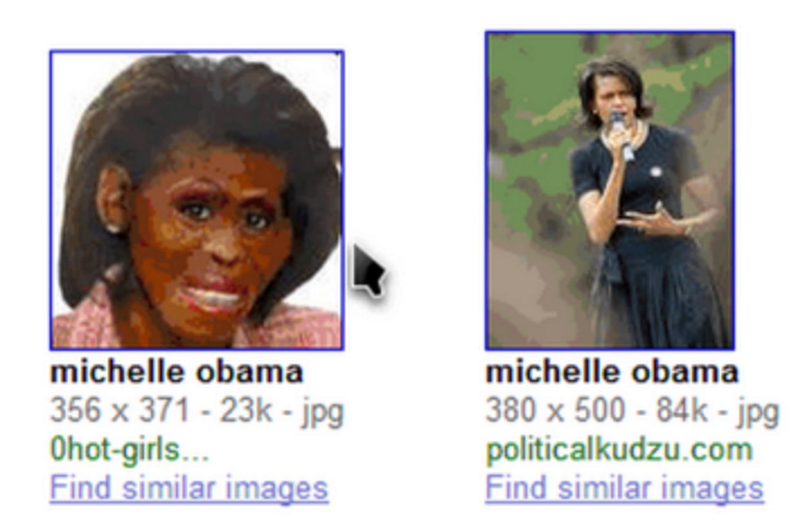
Task: Find images similar to 0hot-girls result
Action: coord(189,488)
